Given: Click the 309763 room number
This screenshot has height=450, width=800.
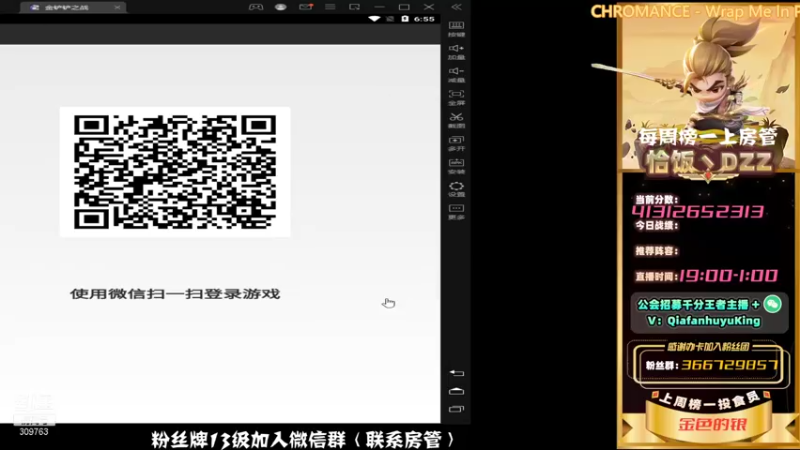Looking at the screenshot, I should (x=34, y=432).
